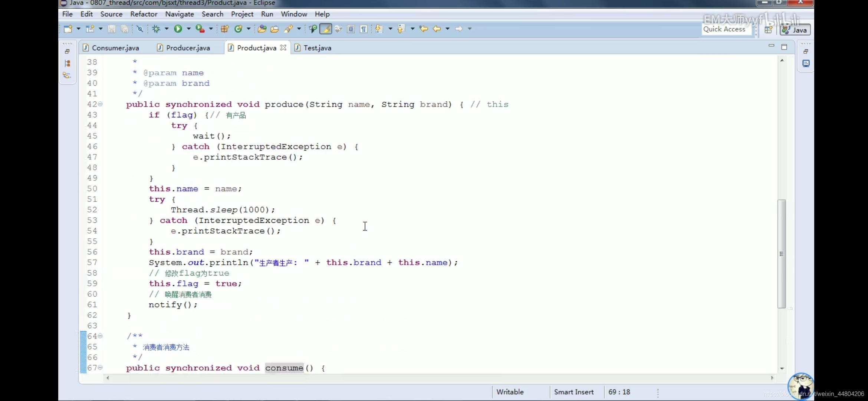Screen dimensions: 868x401
Task: Click the Open Type icon
Action: pyautogui.click(x=262, y=29)
